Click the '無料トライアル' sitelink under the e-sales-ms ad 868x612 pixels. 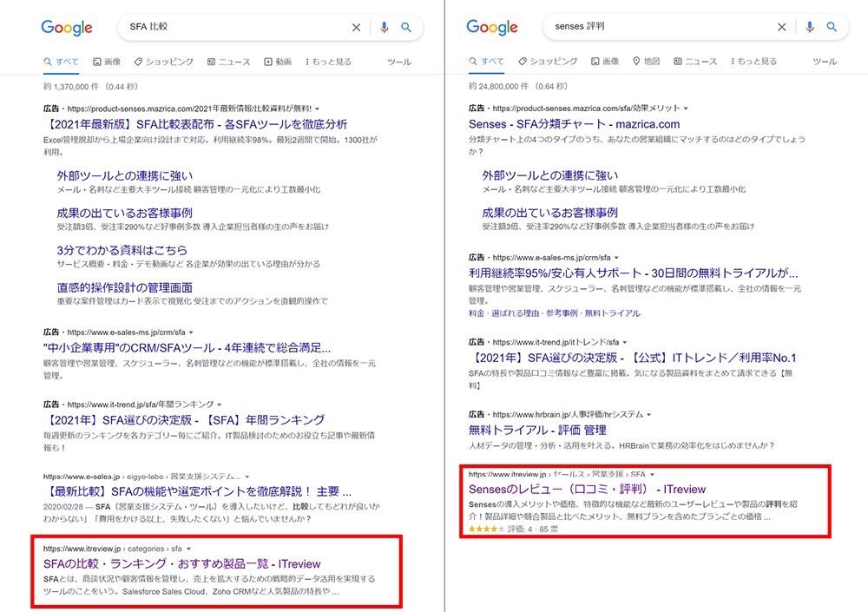pyautogui.click(x=612, y=313)
